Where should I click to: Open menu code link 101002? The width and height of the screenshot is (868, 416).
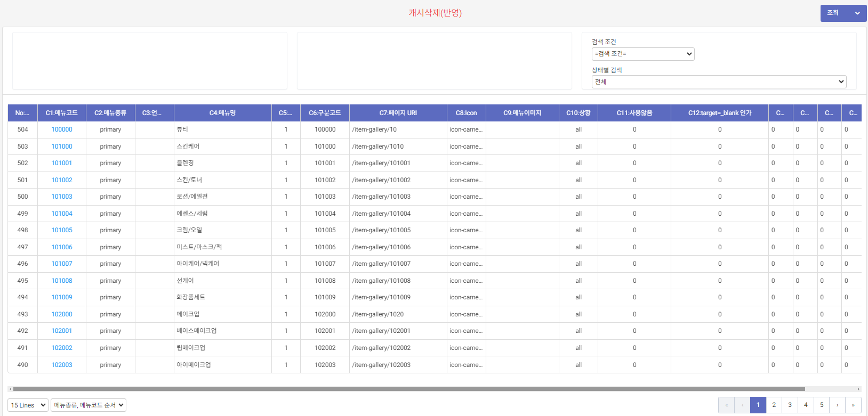click(x=62, y=180)
